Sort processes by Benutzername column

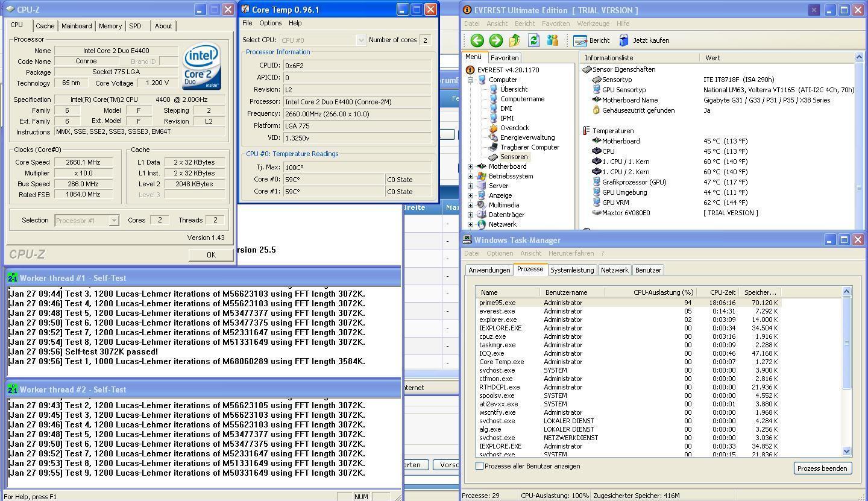571,292
